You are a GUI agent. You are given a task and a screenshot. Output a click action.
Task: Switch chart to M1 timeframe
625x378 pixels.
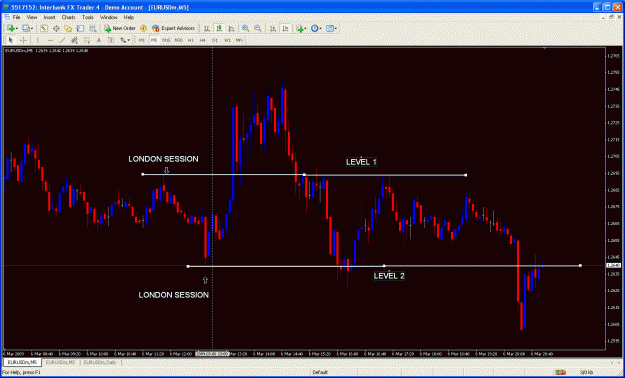(x=142, y=40)
